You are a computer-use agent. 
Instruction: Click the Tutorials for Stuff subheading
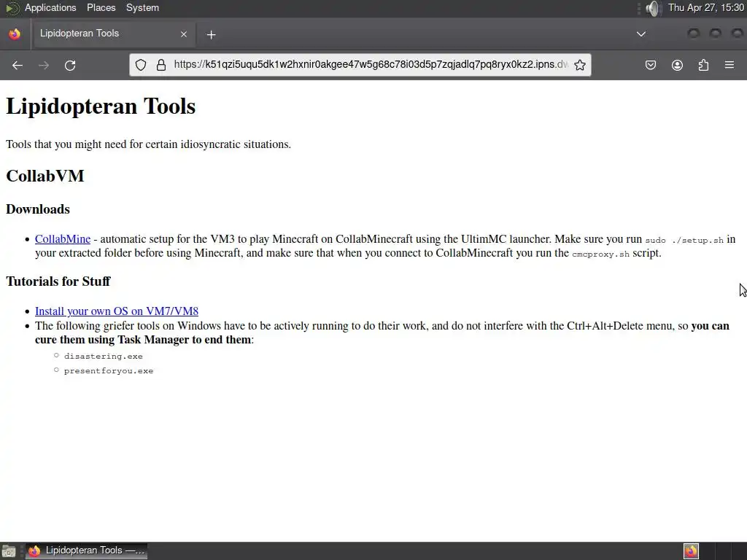[58, 281]
